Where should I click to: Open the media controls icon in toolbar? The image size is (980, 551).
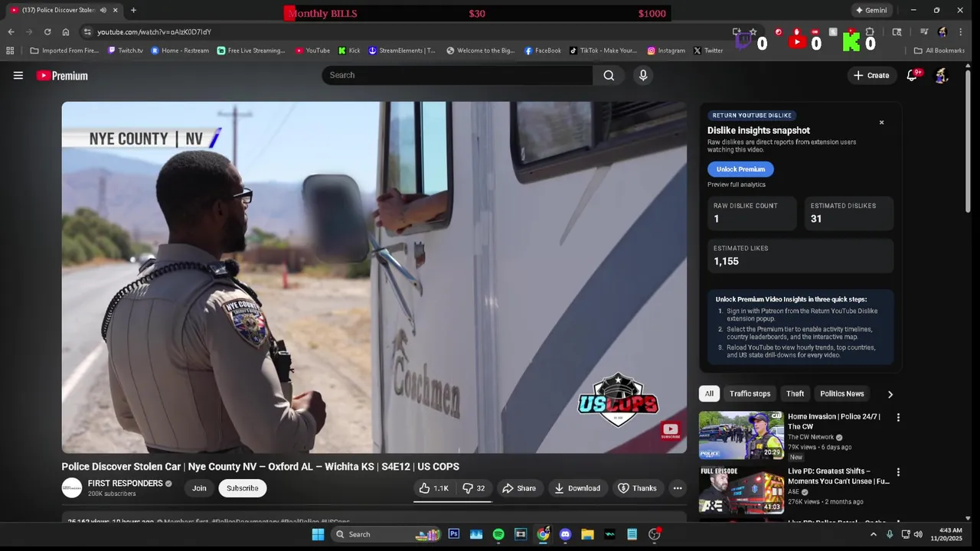click(924, 31)
